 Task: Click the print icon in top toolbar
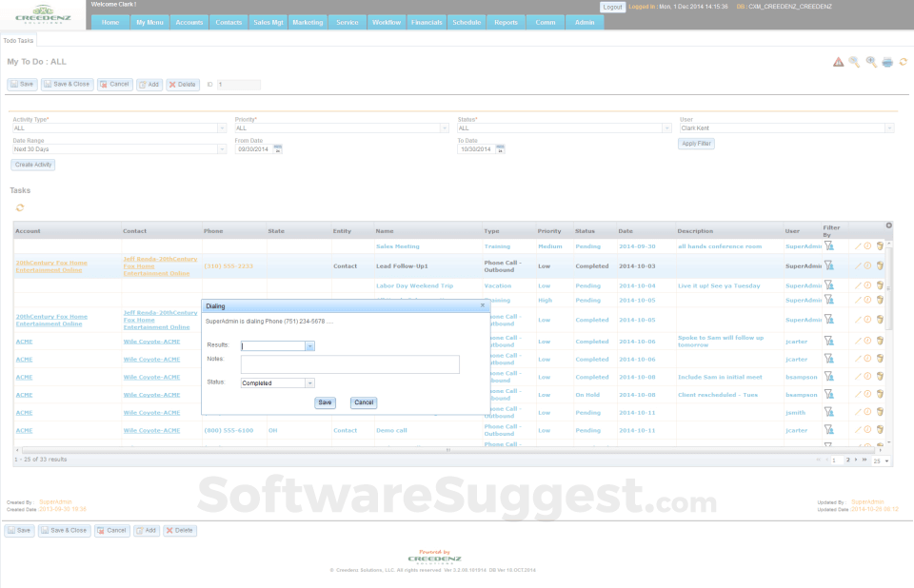[x=887, y=62]
